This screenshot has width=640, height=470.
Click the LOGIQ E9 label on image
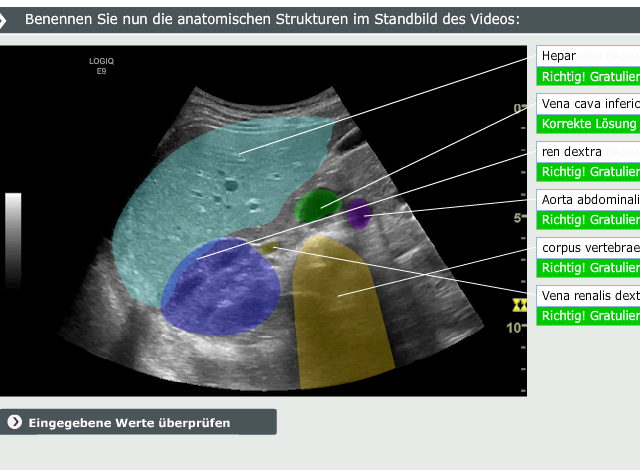pyautogui.click(x=102, y=66)
